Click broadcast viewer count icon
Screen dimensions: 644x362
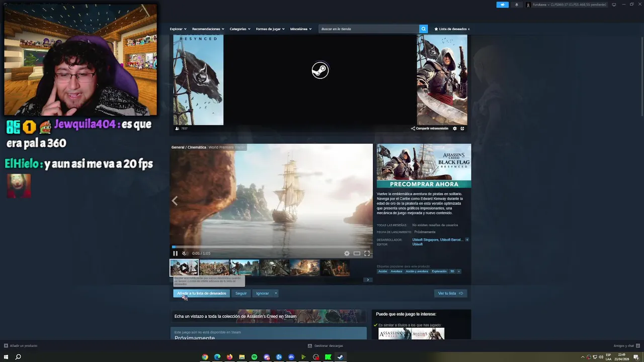[177, 128]
